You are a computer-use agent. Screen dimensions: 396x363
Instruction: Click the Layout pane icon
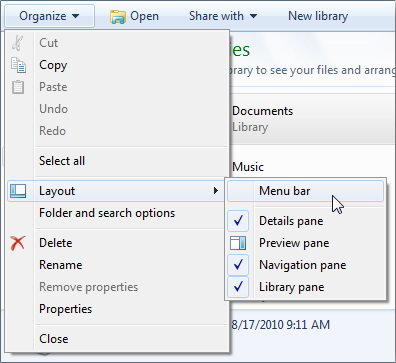[18, 191]
